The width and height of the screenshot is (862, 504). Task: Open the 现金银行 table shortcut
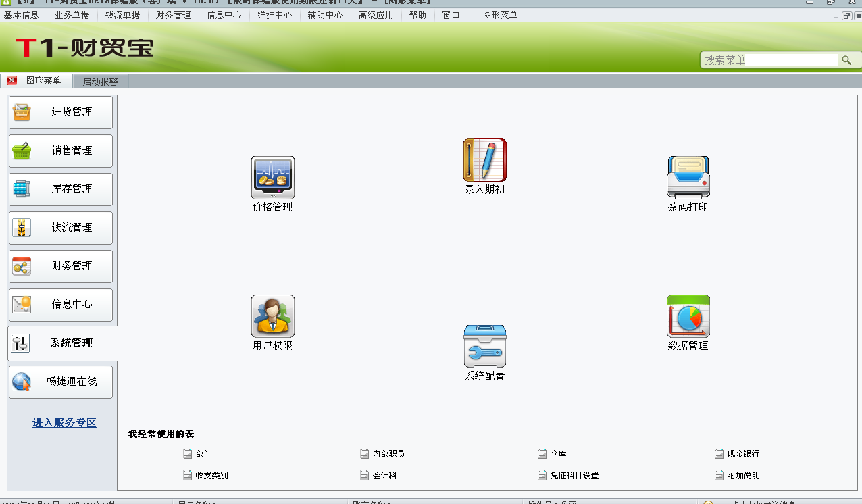[x=742, y=454]
